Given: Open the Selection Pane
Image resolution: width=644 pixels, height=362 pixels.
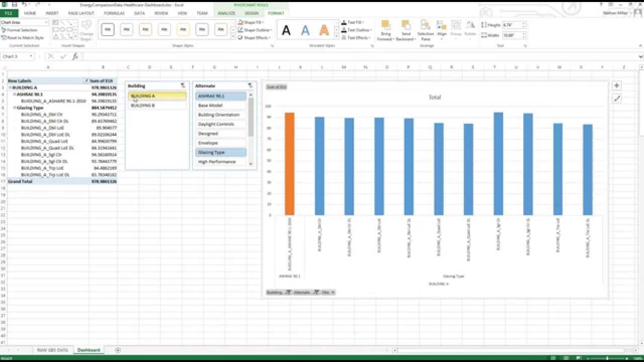Looking at the screenshot, I should pos(425,29).
